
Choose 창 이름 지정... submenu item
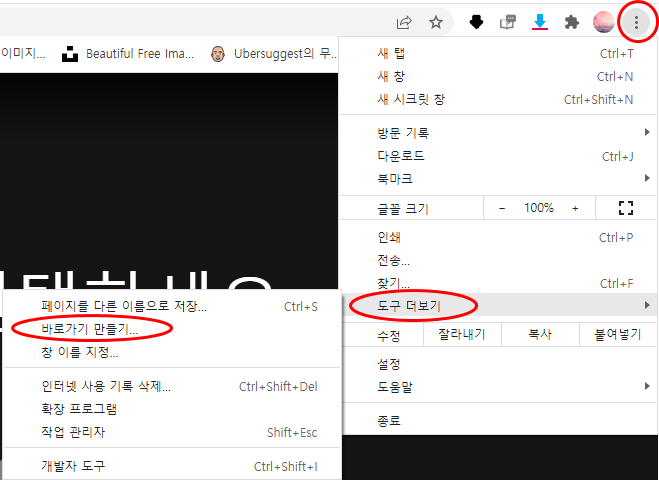[172, 352]
